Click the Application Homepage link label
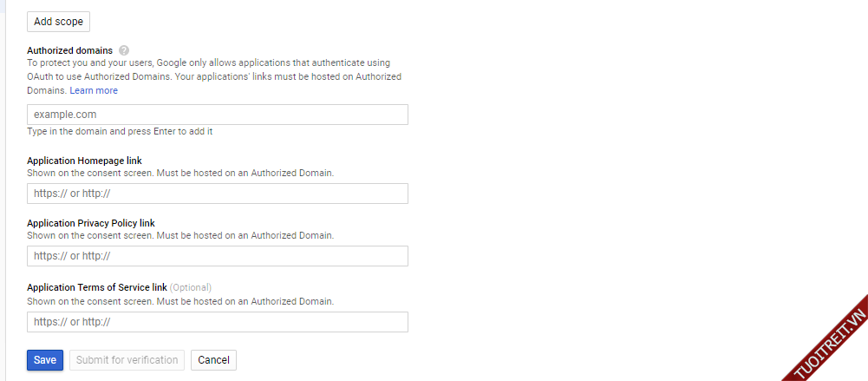Viewport: 868px width, 381px height. [x=84, y=161]
